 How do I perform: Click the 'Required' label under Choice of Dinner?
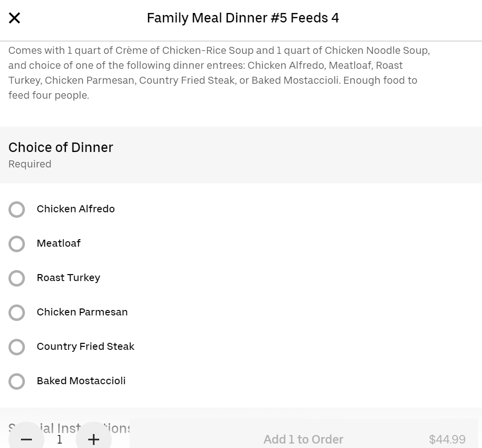point(30,164)
